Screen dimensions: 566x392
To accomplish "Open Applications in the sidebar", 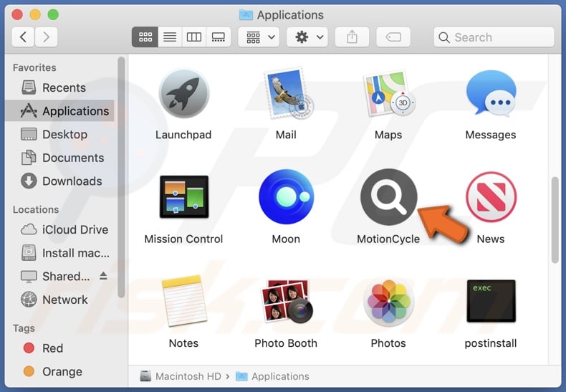I will pos(59,111).
